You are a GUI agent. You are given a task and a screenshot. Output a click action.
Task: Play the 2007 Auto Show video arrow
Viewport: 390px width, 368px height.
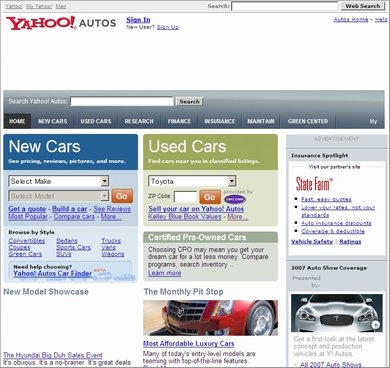tap(376, 325)
